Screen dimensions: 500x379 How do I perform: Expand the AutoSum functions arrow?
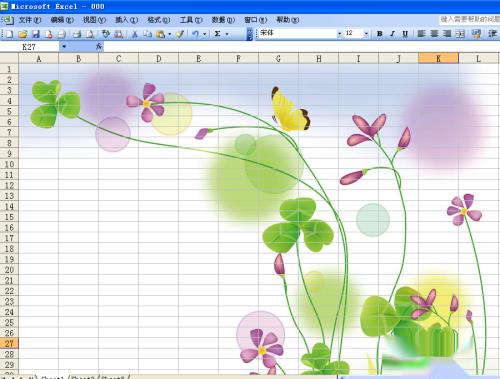click(x=227, y=34)
